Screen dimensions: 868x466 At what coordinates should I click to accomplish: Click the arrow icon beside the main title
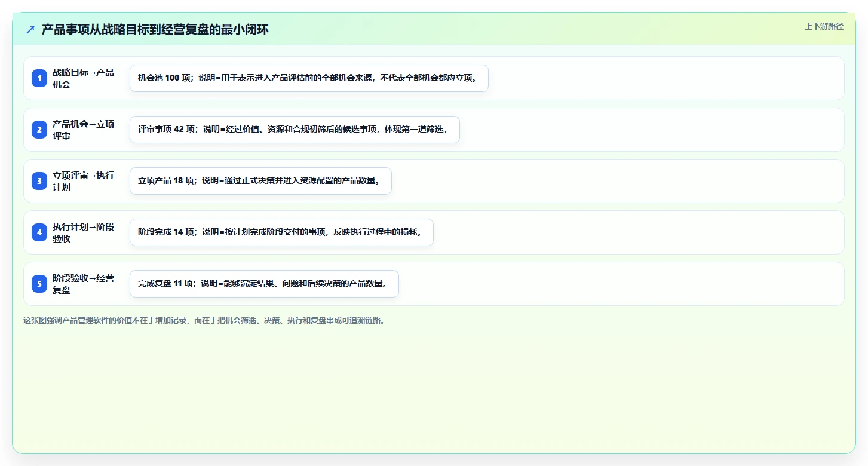pos(30,29)
